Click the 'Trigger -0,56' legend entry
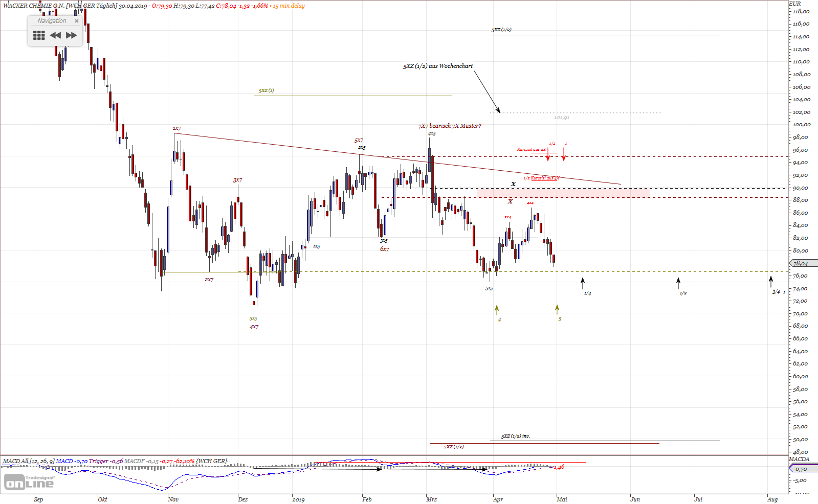The width and height of the screenshot is (818, 504). (x=106, y=461)
